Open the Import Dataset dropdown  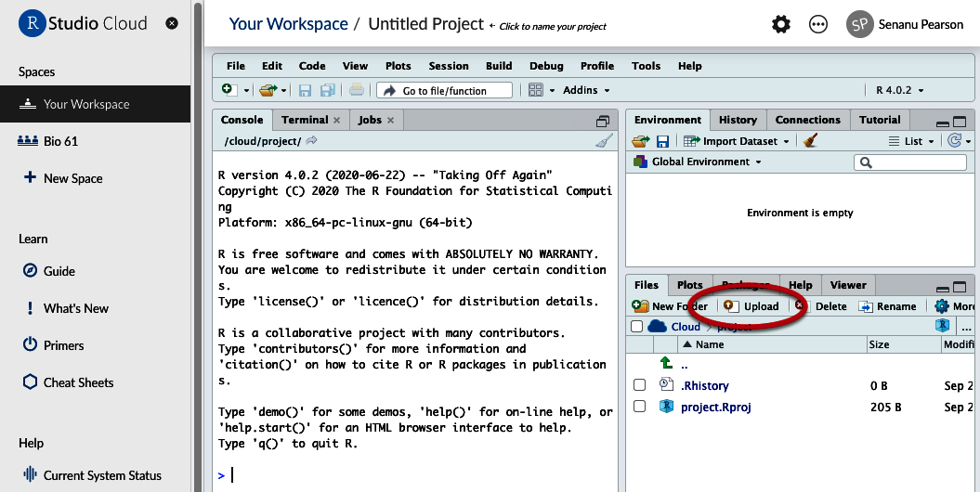coord(737,141)
